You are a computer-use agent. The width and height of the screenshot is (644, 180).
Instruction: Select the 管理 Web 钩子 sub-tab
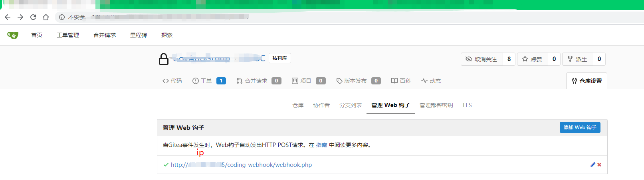(390, 105)
